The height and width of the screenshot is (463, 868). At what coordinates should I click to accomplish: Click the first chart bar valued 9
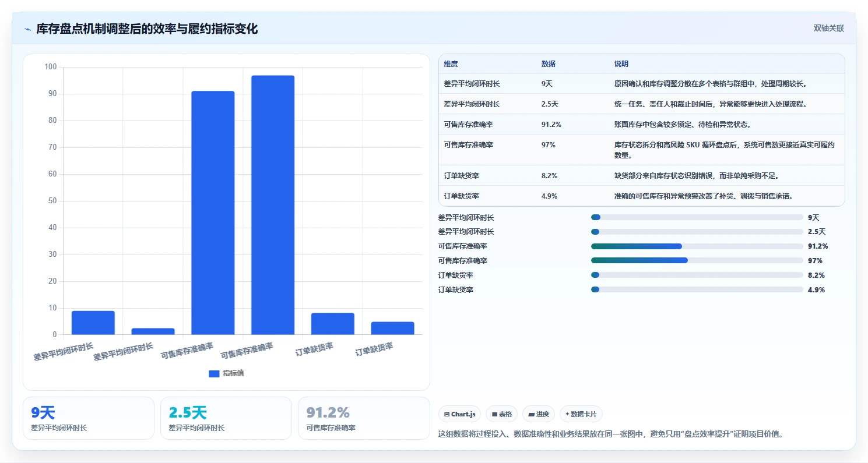[93, 323]
